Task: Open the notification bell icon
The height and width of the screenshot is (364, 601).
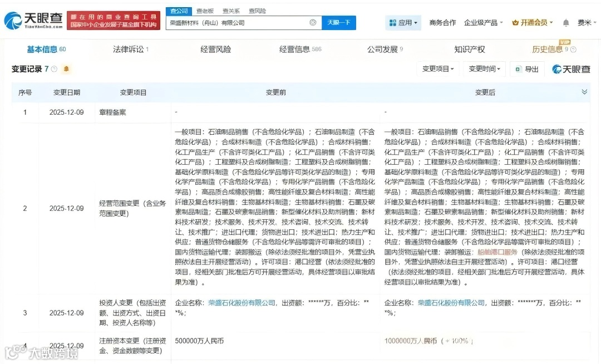Action: [x=566, y=23]
